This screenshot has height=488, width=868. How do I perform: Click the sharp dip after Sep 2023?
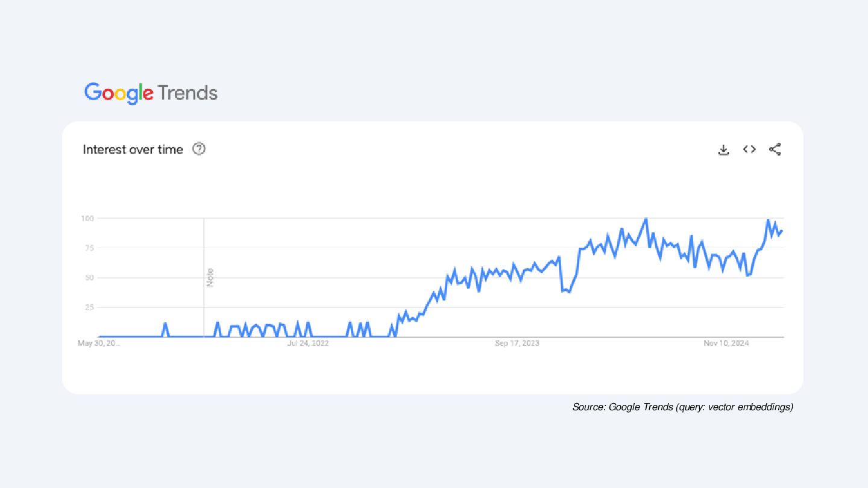pos(567,291)
